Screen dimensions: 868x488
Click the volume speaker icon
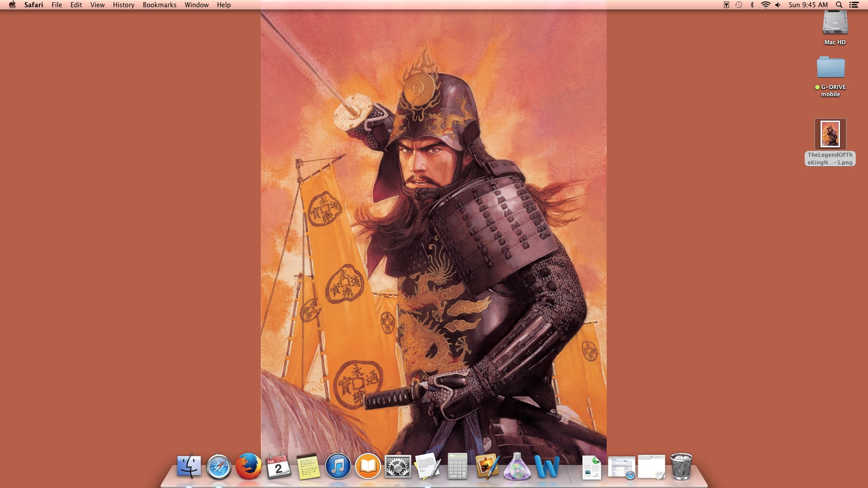click(x=778, y=5)
